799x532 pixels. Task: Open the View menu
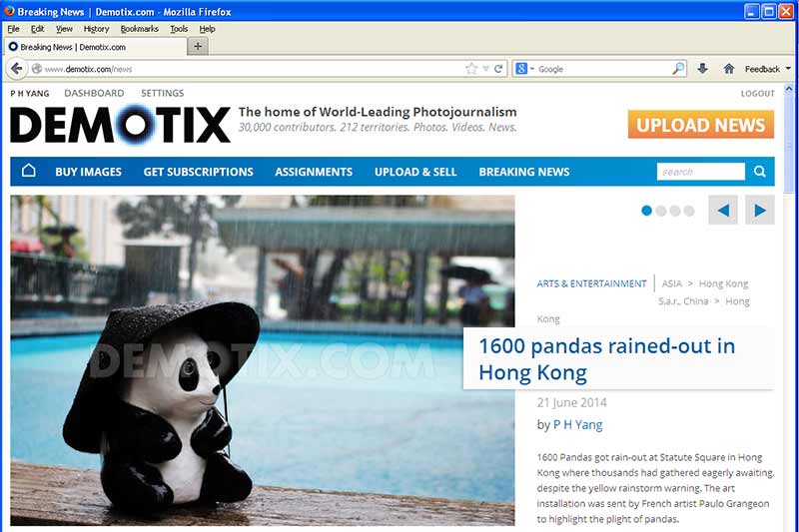[x=64, y=29]
